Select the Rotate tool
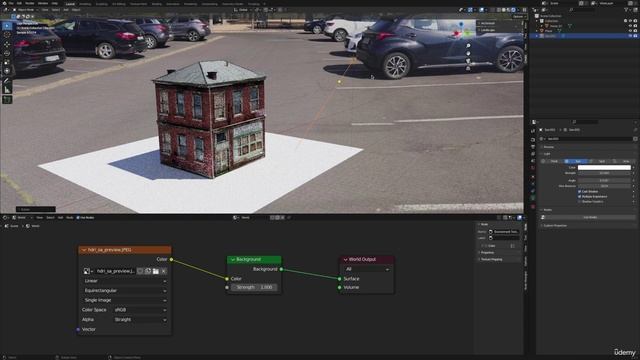640x360 pixels. coord(7,53)
